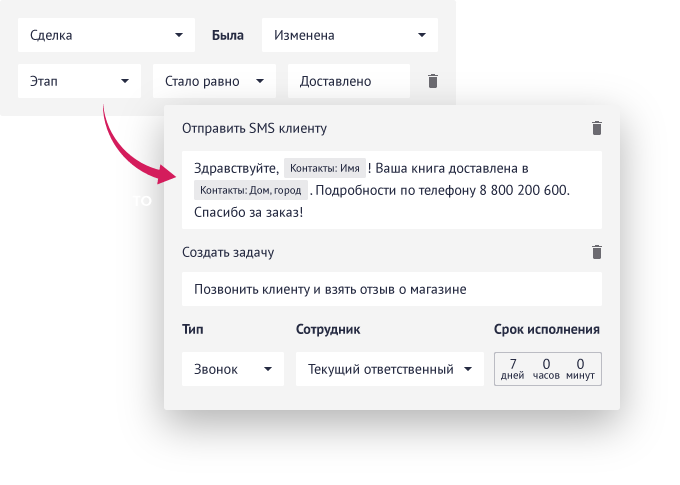Click the Спасибо за заказ text in SMS
Image resolution: width=680 pixels, height=485 pixels.
click(x=248, y=212)
